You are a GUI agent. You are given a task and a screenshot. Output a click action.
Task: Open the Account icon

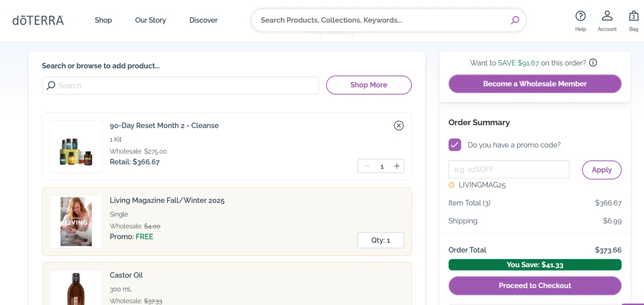point(607,16)
